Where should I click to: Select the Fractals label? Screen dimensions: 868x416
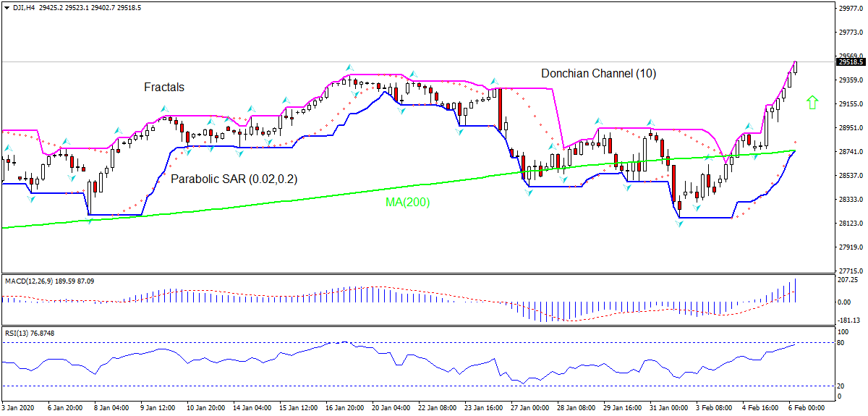(164, 88)
